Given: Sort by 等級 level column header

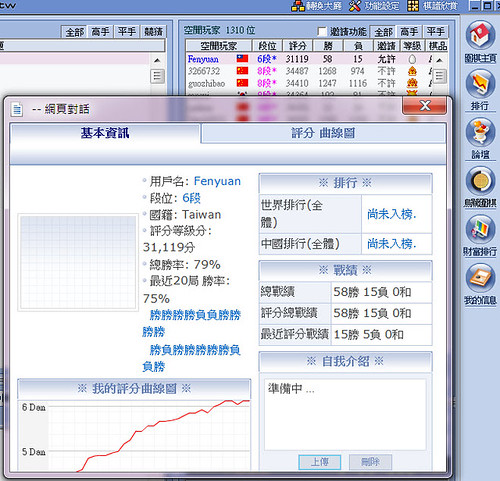Looking at the screenshot, I should click(x=412, y=46).
